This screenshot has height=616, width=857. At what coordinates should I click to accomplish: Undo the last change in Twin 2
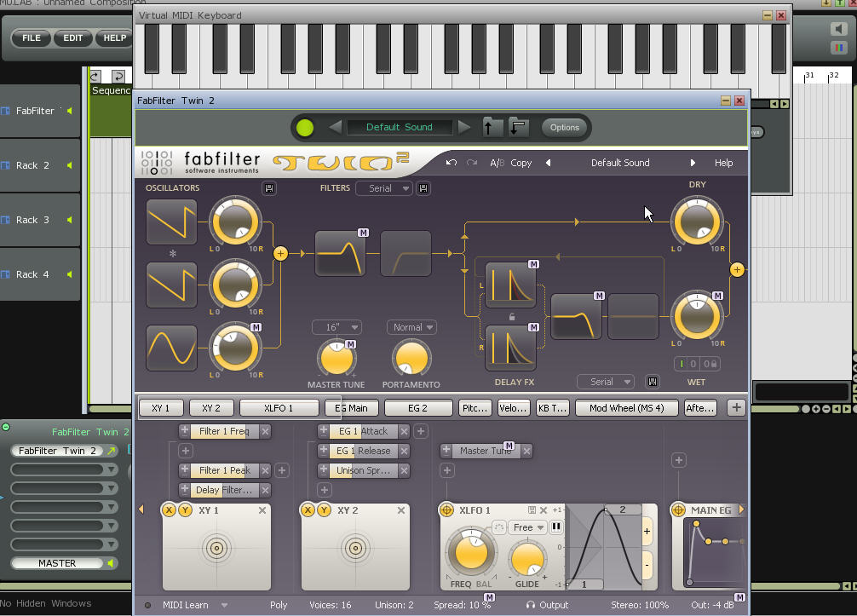click(451, 163)
